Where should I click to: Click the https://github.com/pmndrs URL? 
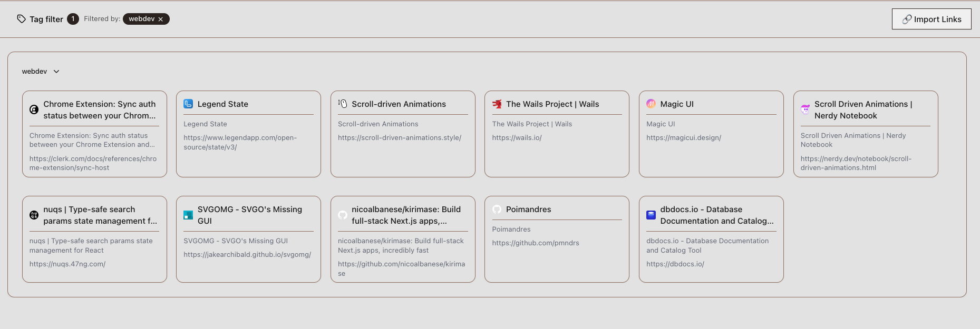[536, 243]
